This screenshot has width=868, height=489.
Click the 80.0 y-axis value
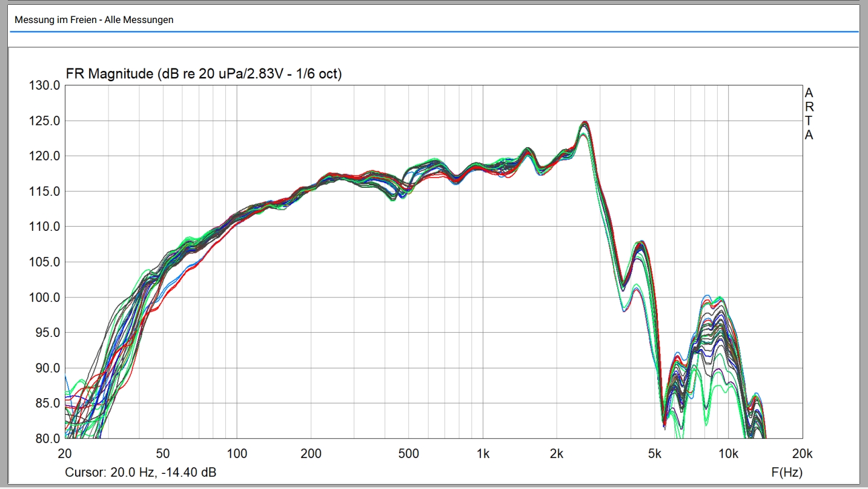(47, 438)
